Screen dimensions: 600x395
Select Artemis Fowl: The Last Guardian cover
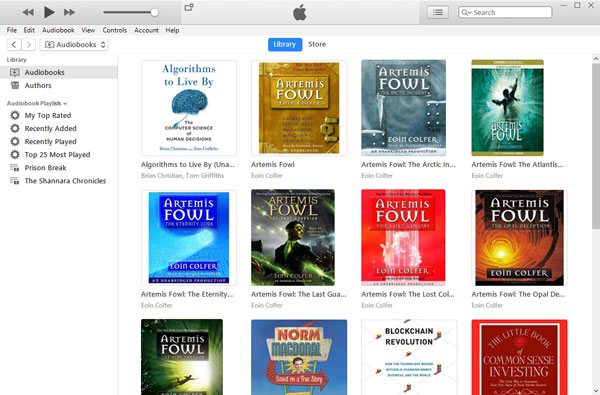pos(293,237)
